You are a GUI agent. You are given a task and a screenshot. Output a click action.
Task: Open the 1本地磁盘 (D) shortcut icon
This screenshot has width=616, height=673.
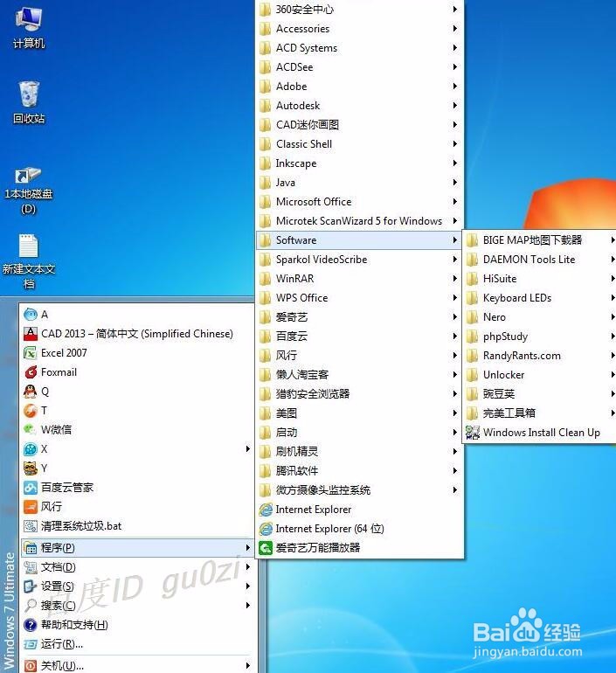click(x=28, y=191)
